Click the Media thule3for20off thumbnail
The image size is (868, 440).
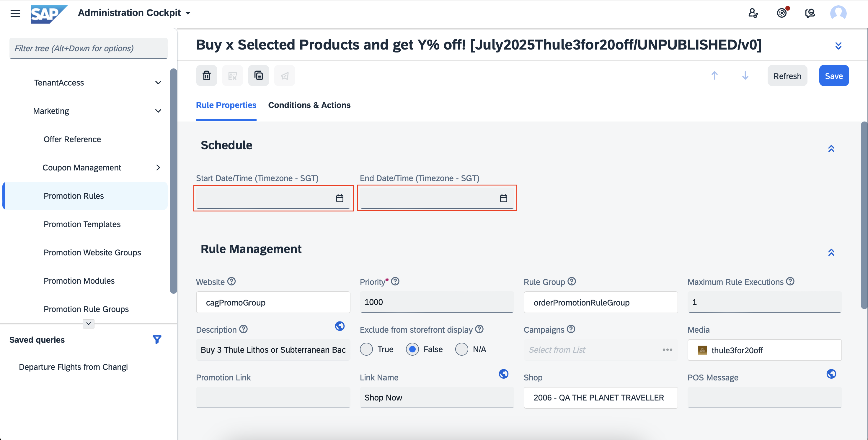pyautogui.click(x=702, y=350)
